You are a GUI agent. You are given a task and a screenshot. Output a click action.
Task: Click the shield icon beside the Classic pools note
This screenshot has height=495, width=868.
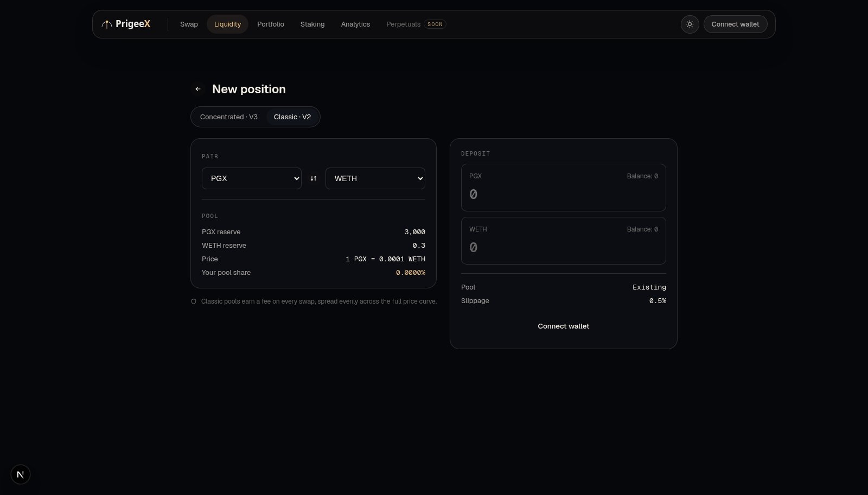(x=194, y=301)
